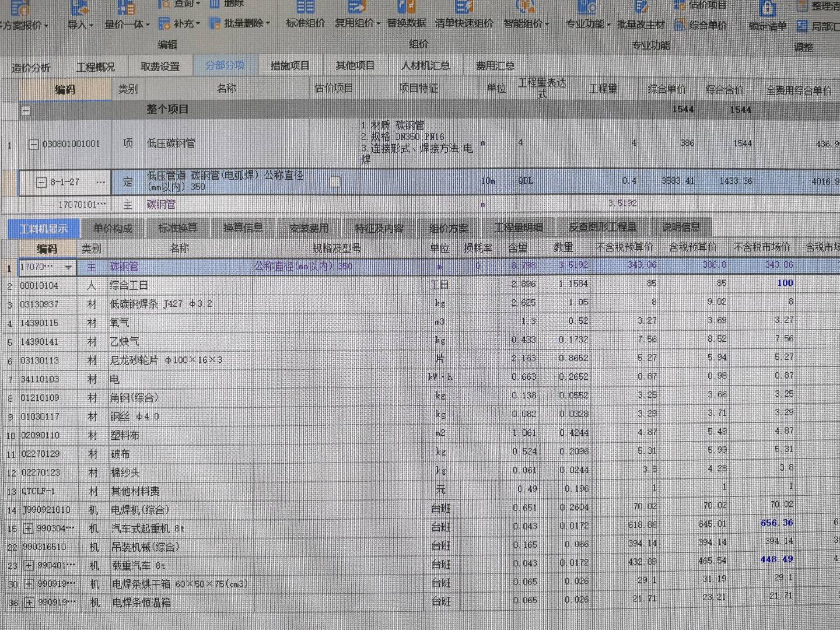Click the 量价一体 toolbar icon
This screenshot has height=630, width=840.
click(x=126, y=8)
